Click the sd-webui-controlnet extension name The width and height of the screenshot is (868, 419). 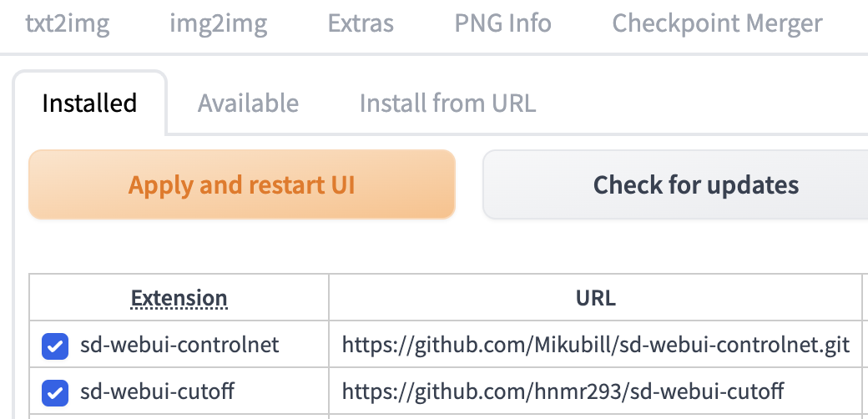click(179, 345)
